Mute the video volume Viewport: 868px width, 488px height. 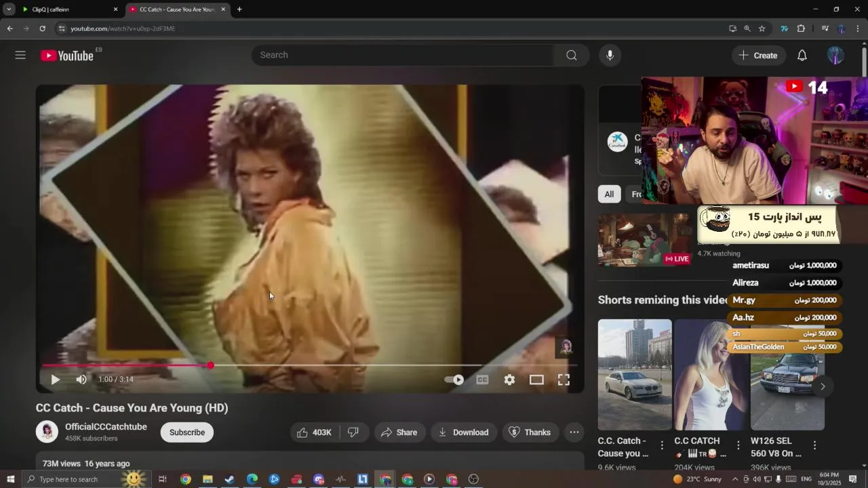click(x=81, y=380)
